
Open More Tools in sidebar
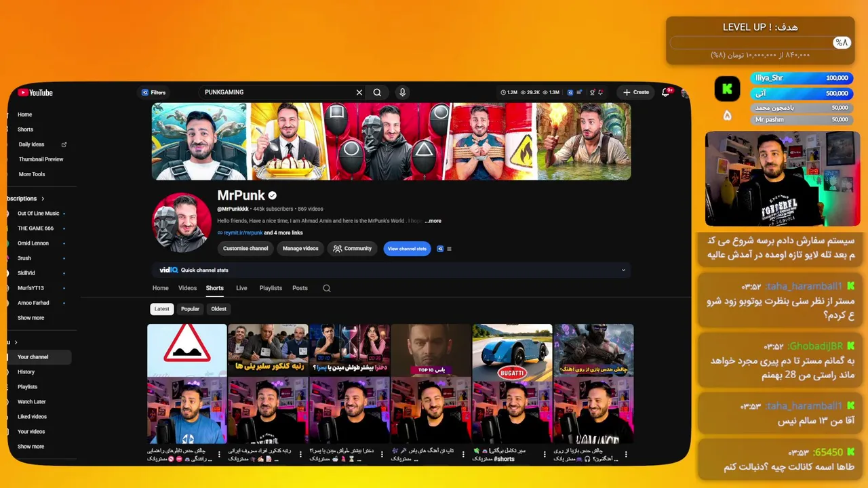click(x=32, y=174)
